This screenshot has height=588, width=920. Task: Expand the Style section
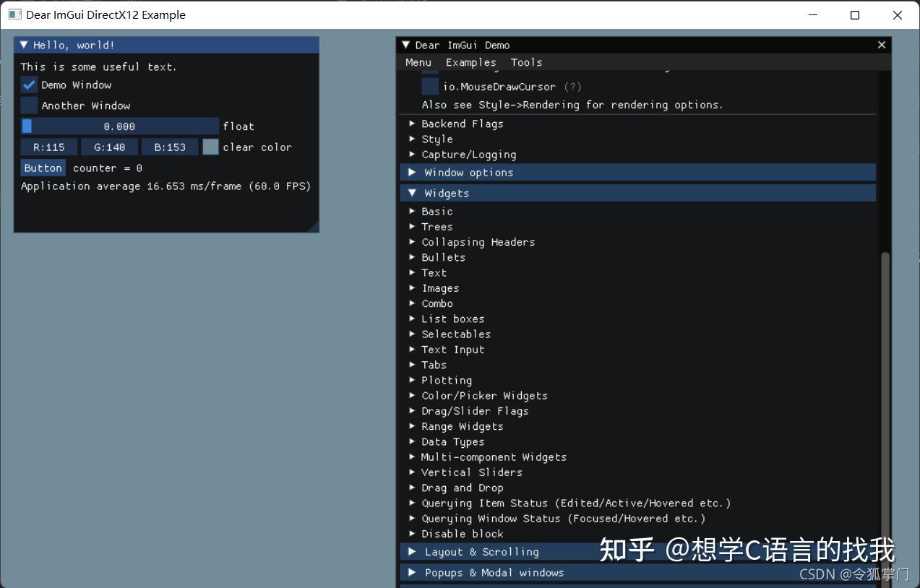point(437,139)
